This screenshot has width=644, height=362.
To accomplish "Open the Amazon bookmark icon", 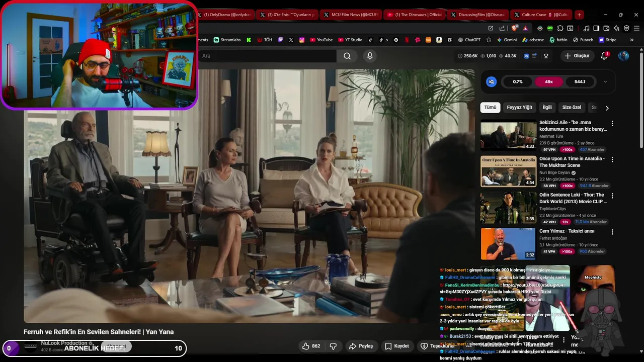I will coord(439,40).
